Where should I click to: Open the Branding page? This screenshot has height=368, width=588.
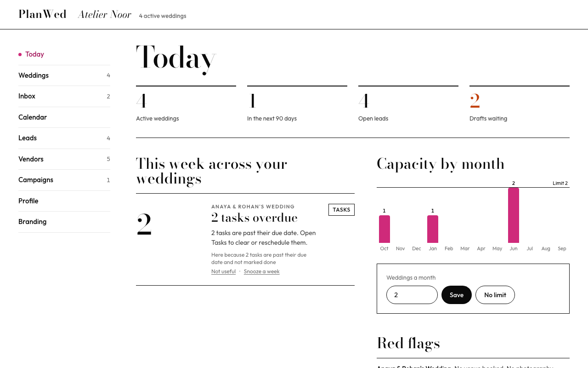(64, 222)
